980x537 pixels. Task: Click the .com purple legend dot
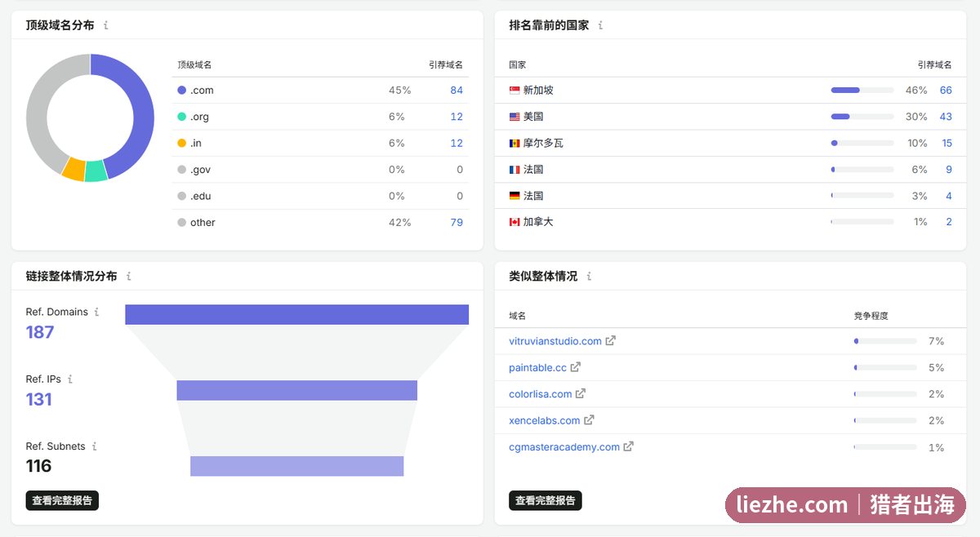pyautogui.click(x=181, y=91)
